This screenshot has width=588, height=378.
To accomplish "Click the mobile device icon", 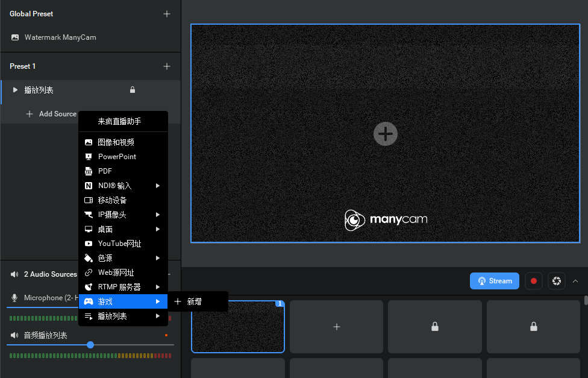I will point(89,200).
